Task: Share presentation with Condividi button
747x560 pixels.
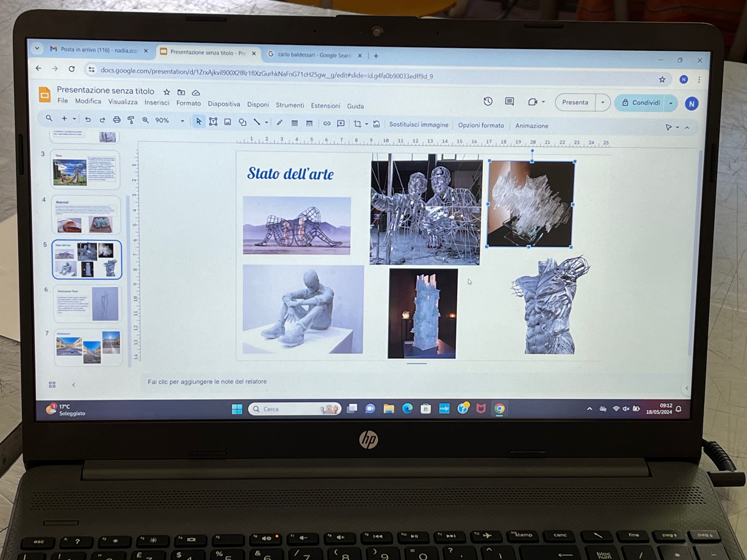Action: [641, 103]
